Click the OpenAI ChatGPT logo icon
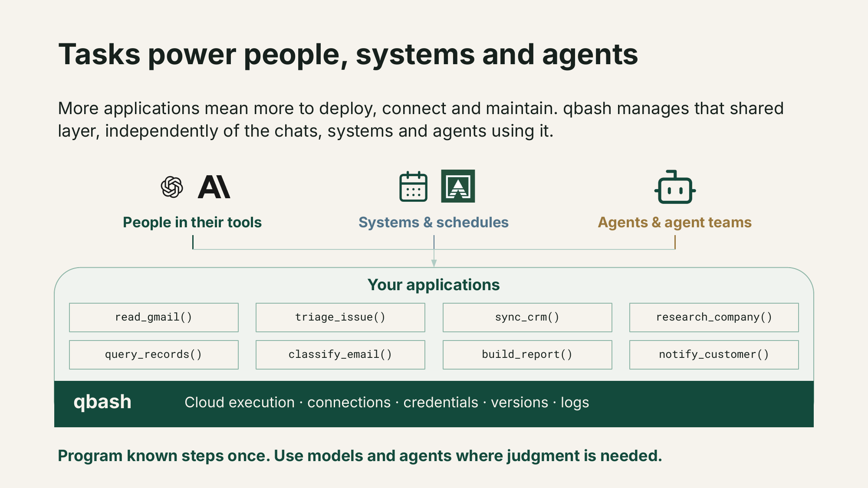The width and height of the screenshot is (868, 488). [x=172, y=187]
